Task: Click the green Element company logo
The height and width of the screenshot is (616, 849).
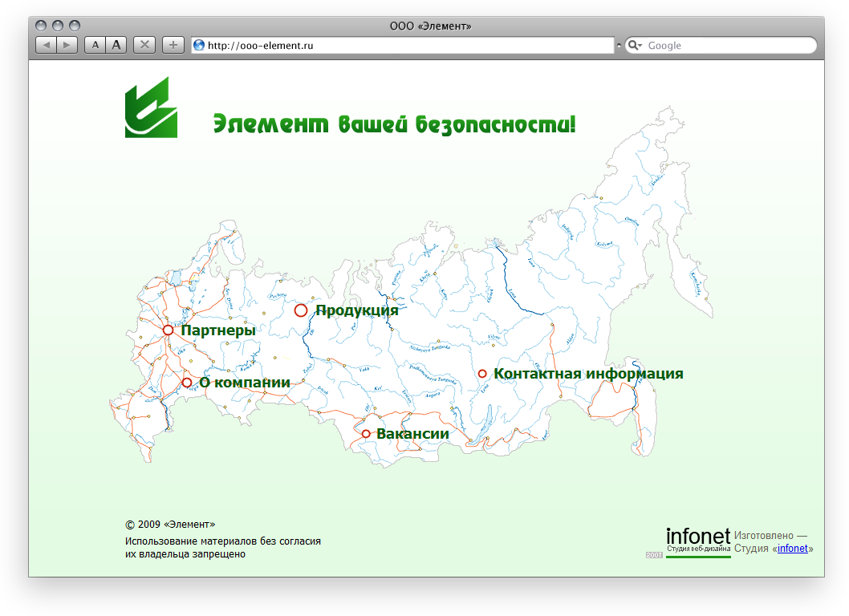Action: tap(151, 107)
